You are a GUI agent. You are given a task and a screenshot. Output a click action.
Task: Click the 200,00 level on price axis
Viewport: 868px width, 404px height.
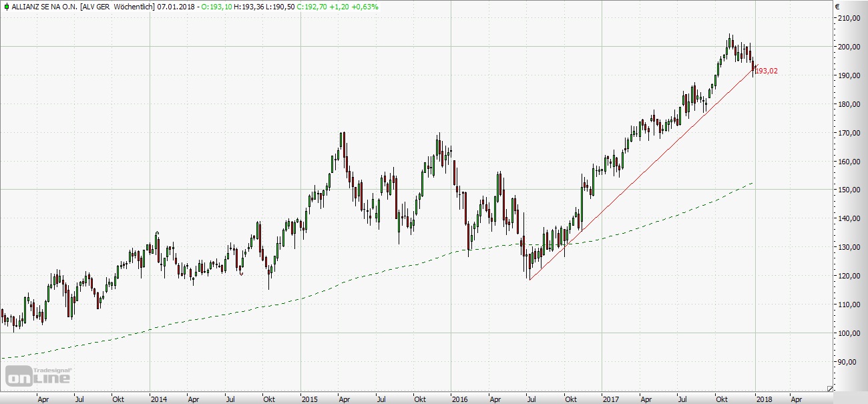(849, 47)
